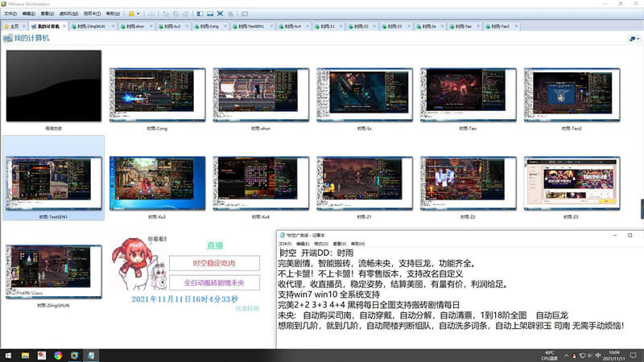Viewport: 644px width, 362px height.
Task: Click the enter full screen toolbar icon
Action: coord(220,14)
